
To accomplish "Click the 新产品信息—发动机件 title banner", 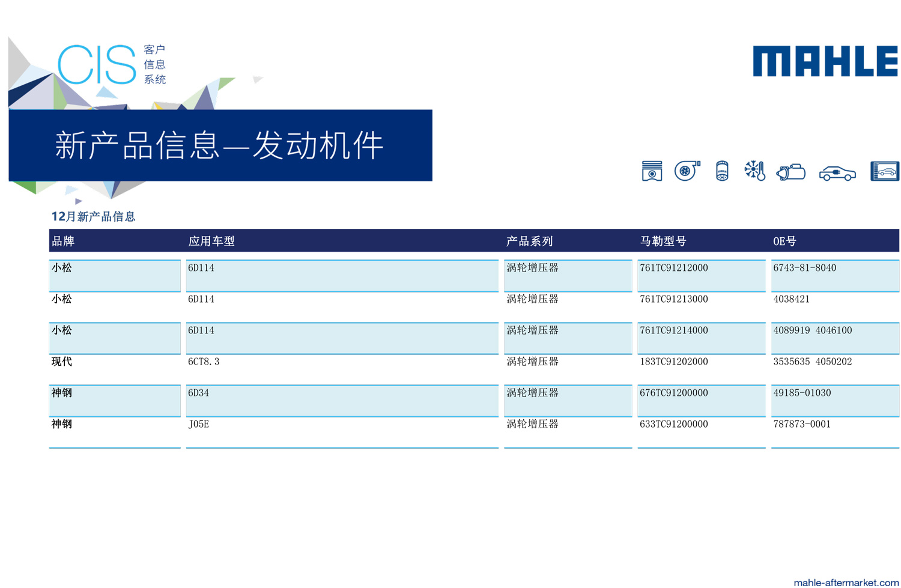I will click(x=220, y=145).
